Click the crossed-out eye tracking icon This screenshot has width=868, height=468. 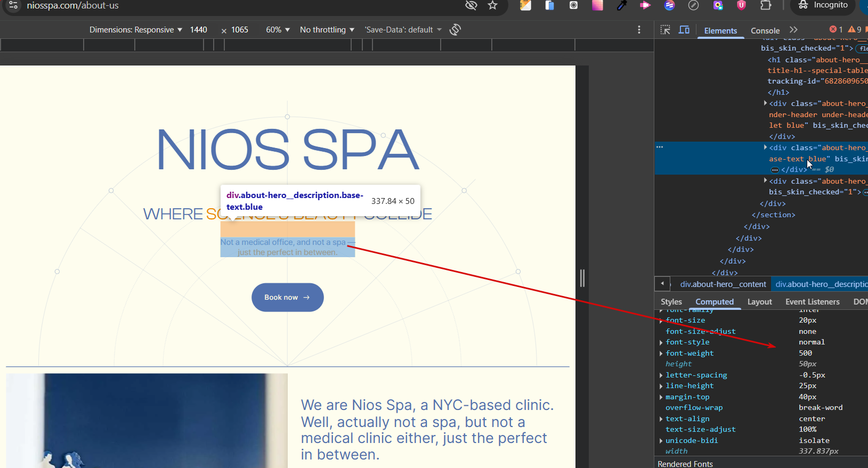click(470, 5)
